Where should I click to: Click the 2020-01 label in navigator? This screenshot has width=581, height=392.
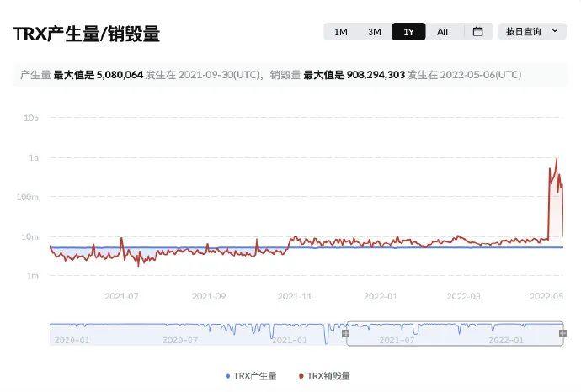point(72,340)
